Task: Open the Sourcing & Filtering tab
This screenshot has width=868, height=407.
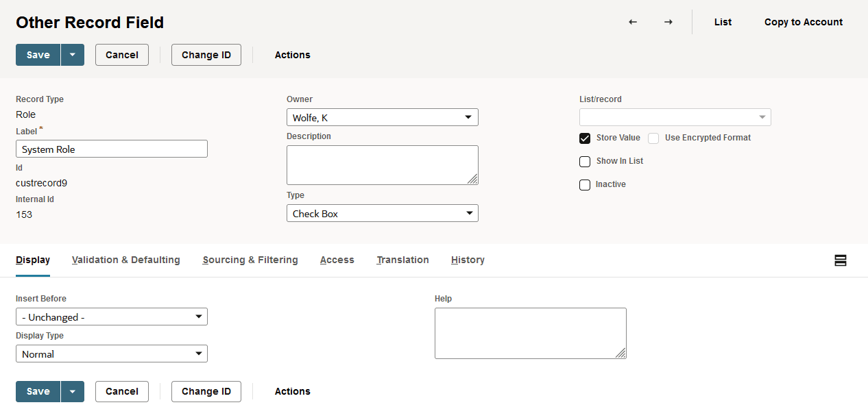Action: click(x=250, y=260)
